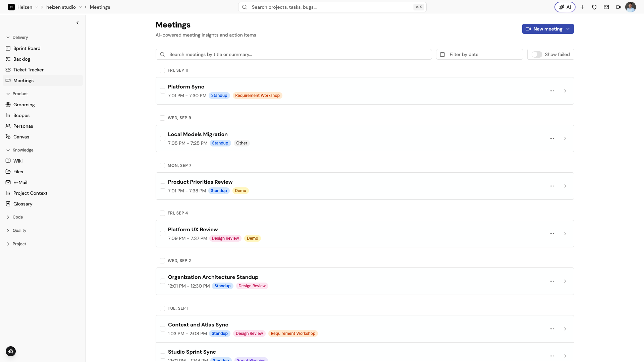Go to Sprint Board in sidebar
Image resolution: width=644 pixels, height=362 pixels.
43,48
